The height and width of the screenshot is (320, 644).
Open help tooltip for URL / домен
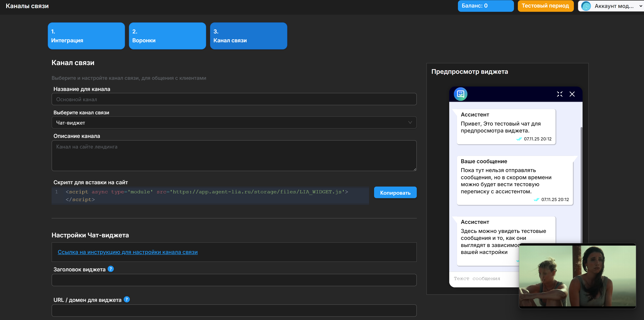point(127,299)
